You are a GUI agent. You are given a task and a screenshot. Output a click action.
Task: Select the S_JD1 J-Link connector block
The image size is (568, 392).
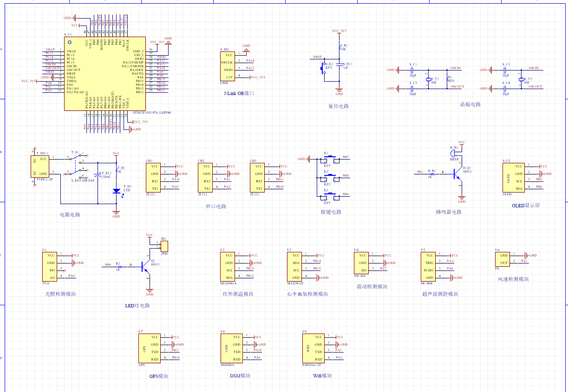click(x=228, y=66)
